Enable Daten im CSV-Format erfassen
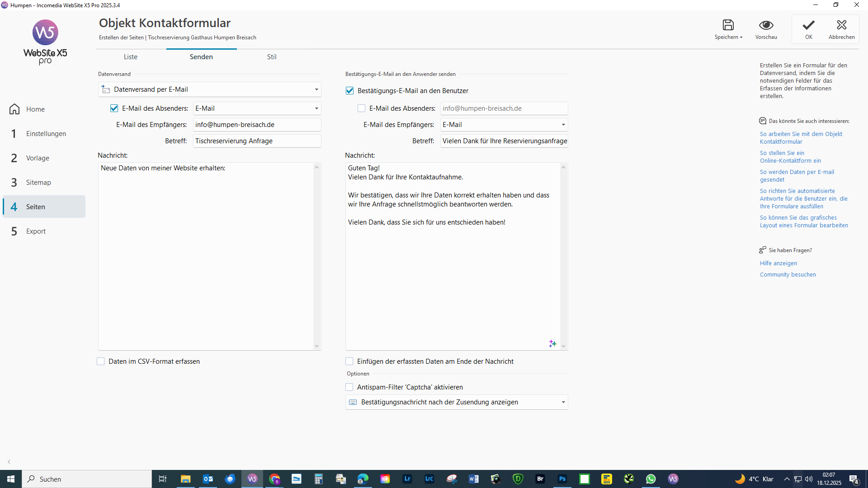 (101, 361)
